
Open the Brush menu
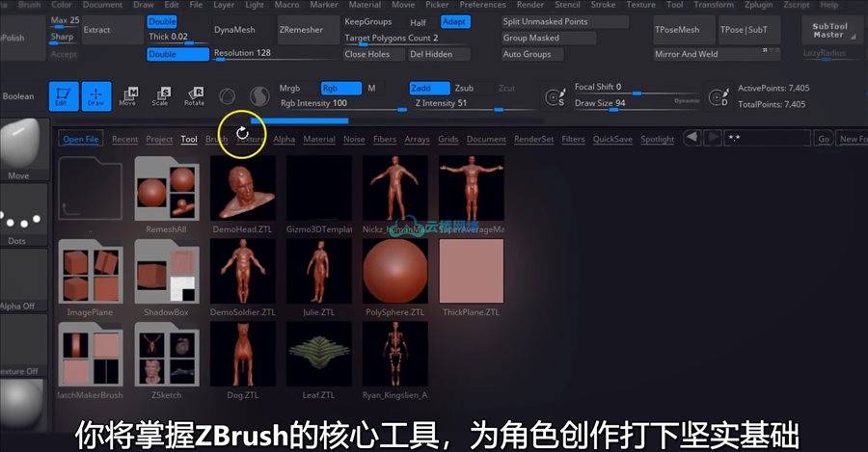(29, 5)
